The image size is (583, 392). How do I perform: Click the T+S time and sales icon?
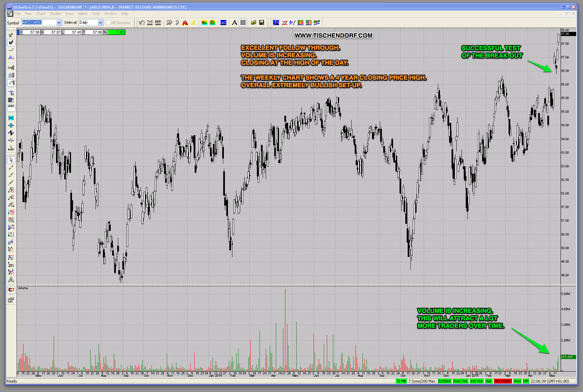click(150, 23)
